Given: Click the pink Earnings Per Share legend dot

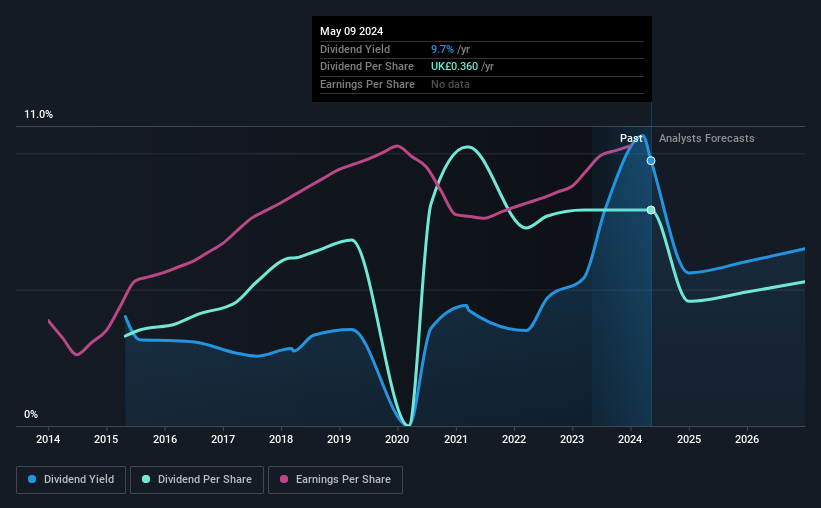Looking at the screenshot, I should (x=284, y=479).
